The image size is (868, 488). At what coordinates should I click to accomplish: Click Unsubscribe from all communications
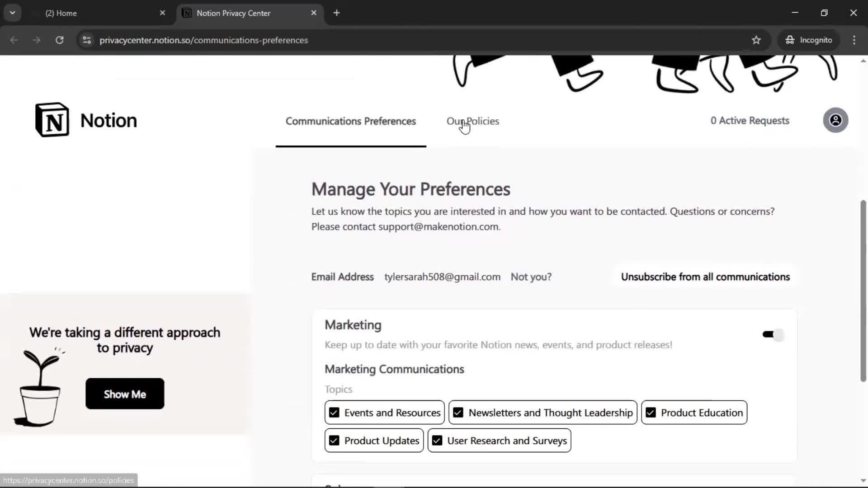click(705, 277)
